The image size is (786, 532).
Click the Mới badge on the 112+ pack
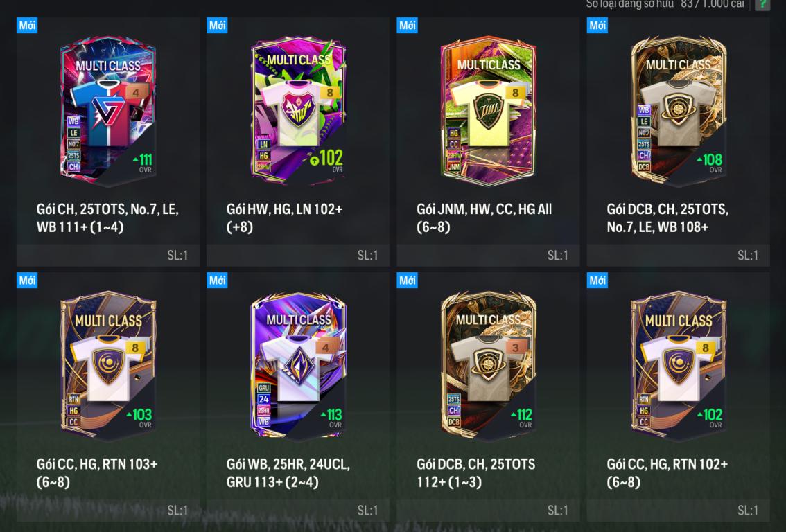(407, 280)
